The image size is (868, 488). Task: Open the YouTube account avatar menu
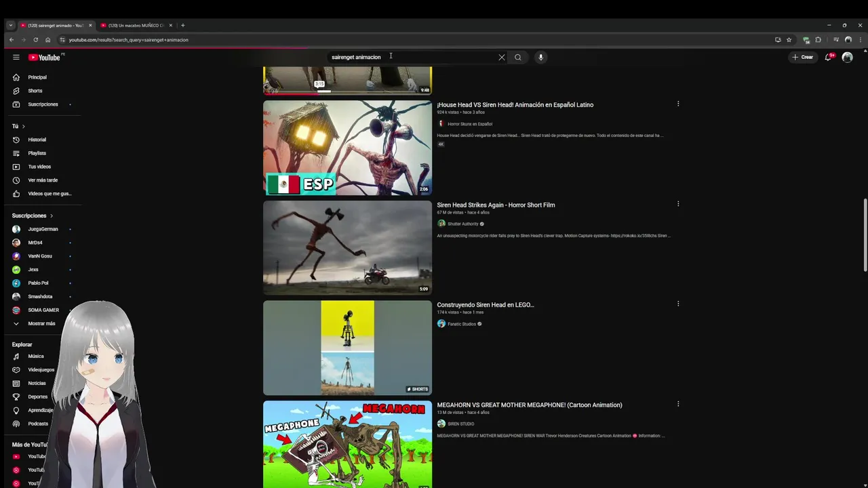pyautogui.click(x=847, y=58)
